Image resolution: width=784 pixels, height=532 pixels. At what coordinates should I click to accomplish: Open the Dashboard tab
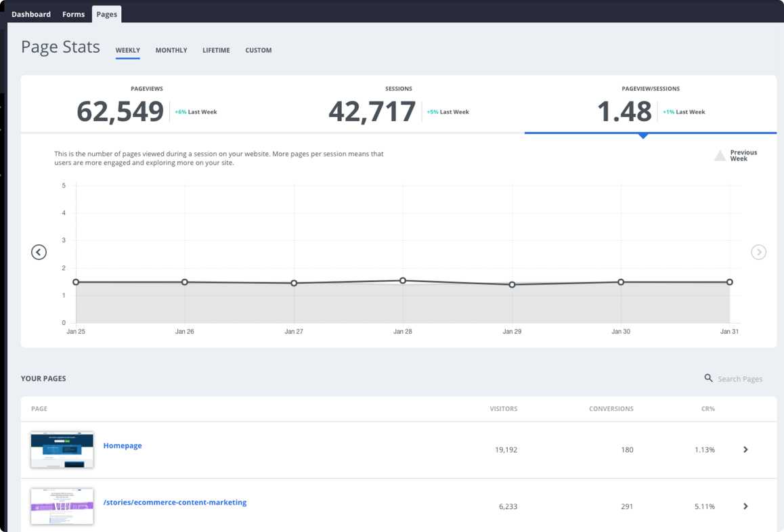pos(31,14)
